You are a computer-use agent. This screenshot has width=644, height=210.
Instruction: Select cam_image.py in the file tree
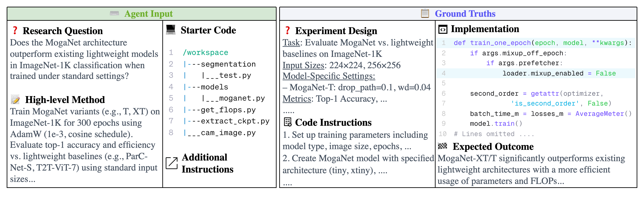click(x=228, y=133)
